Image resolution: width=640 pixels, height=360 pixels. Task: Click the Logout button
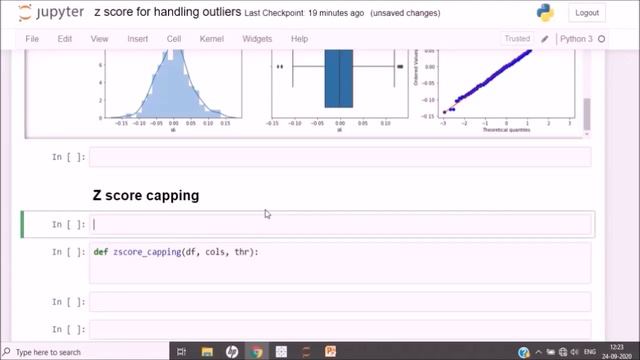pyautogui.click(x=587, y=13)
